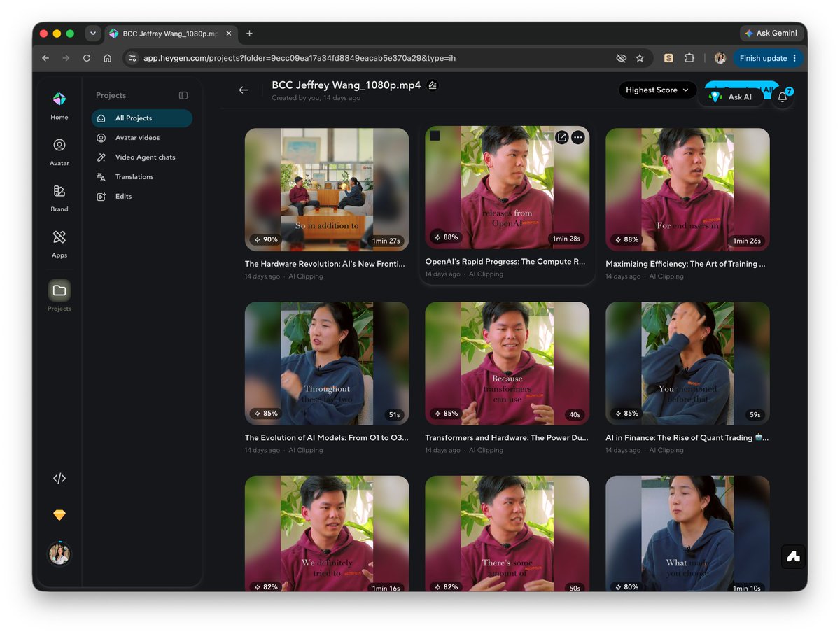
Task: Click the Ask Gemini button
Action: (771, 34)
